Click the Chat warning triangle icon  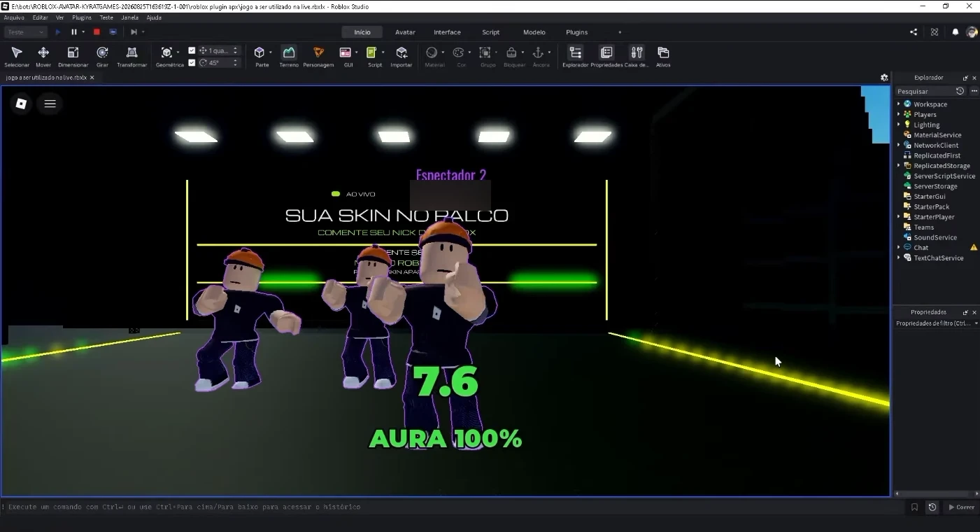[x=973, y=248]
